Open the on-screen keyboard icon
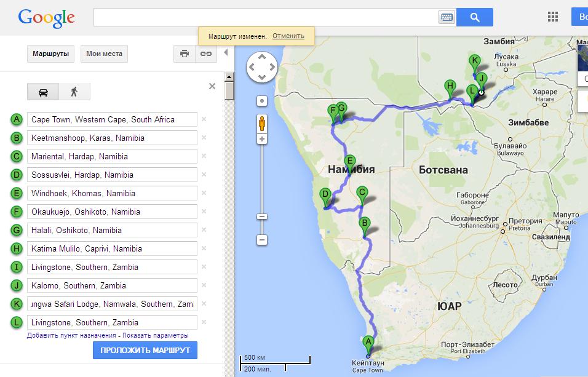Image resolution: width=588 pixels, height=377 pixels. coord(447,17)
